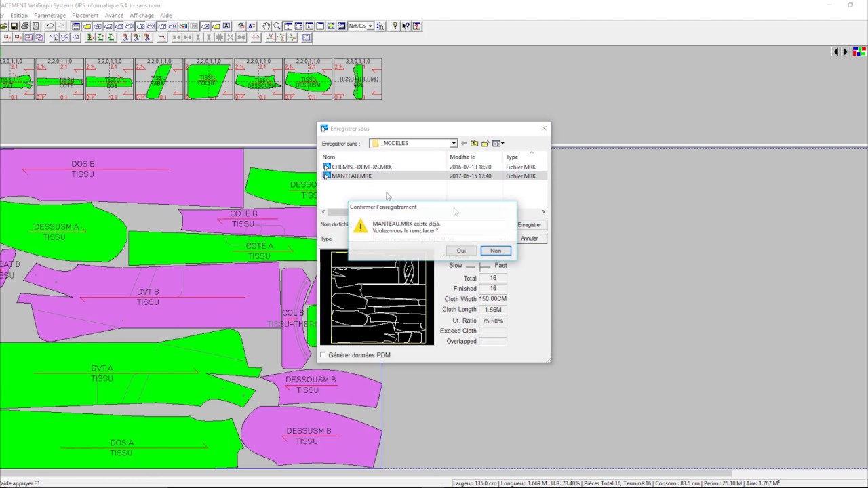Sort file list by Type column

pyautogui.click(x=525, y=157)
